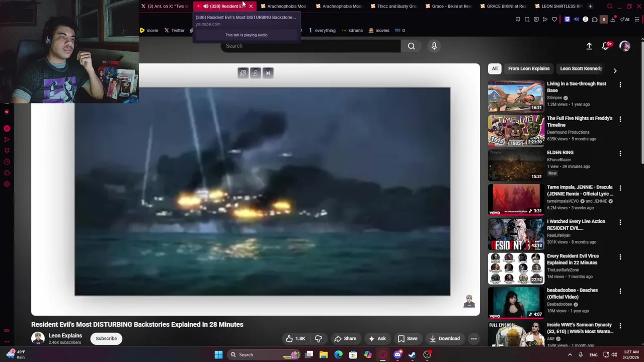Viewport: 644px width, 362px height.
Task: Open the everything bookmark folder
Action: 321,30
